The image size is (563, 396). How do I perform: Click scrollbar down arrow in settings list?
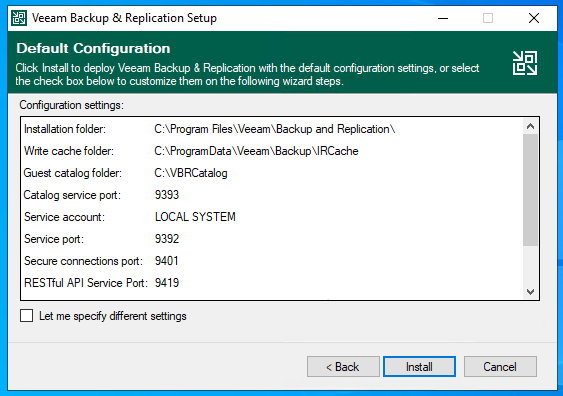pyautogui.click(x=530, y=291)
